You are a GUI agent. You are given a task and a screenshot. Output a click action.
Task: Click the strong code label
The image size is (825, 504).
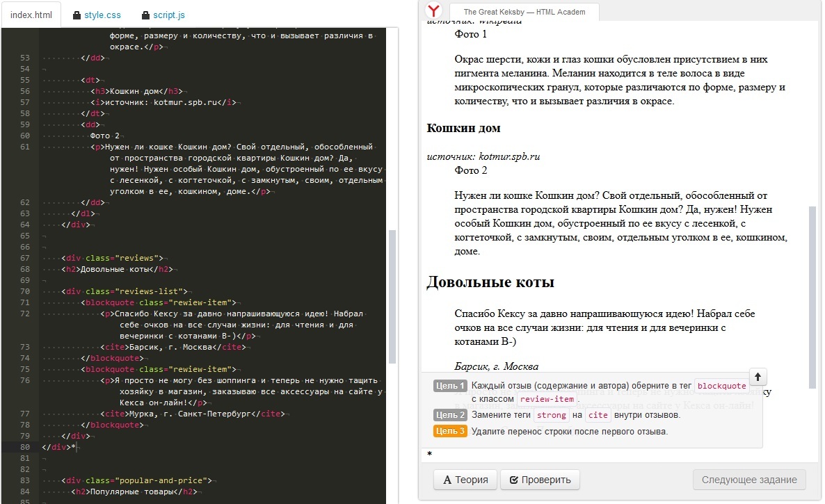(551, 415)
